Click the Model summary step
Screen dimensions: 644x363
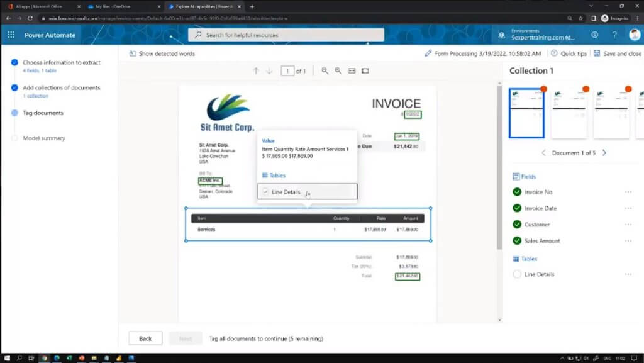[44, 138]
